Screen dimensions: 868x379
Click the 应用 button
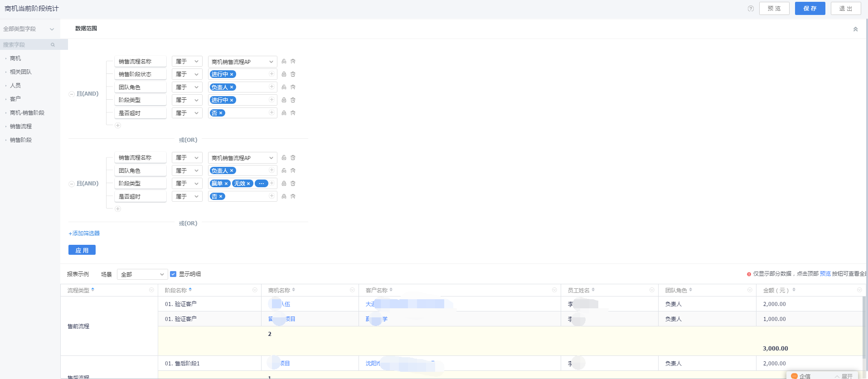82,250
